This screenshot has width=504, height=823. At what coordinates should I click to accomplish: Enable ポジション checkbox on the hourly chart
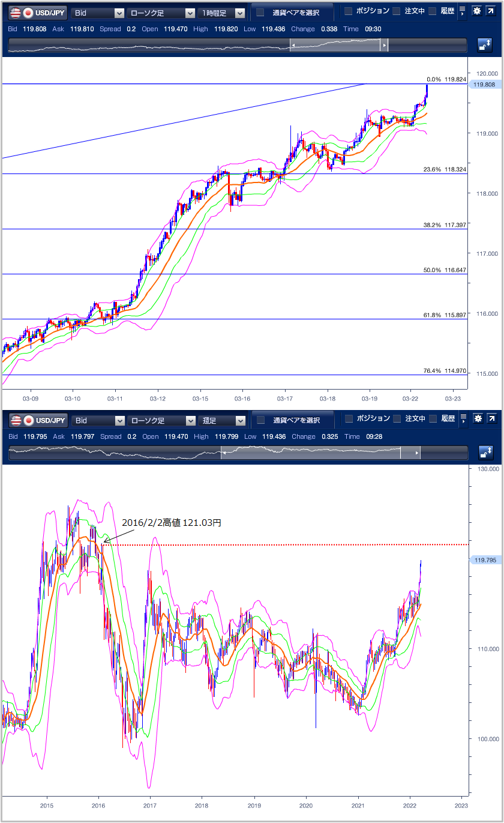coord(348,11)
